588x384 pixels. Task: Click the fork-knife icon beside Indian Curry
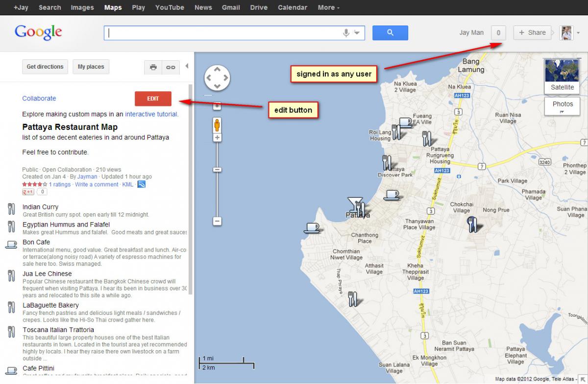pos(11,209)
